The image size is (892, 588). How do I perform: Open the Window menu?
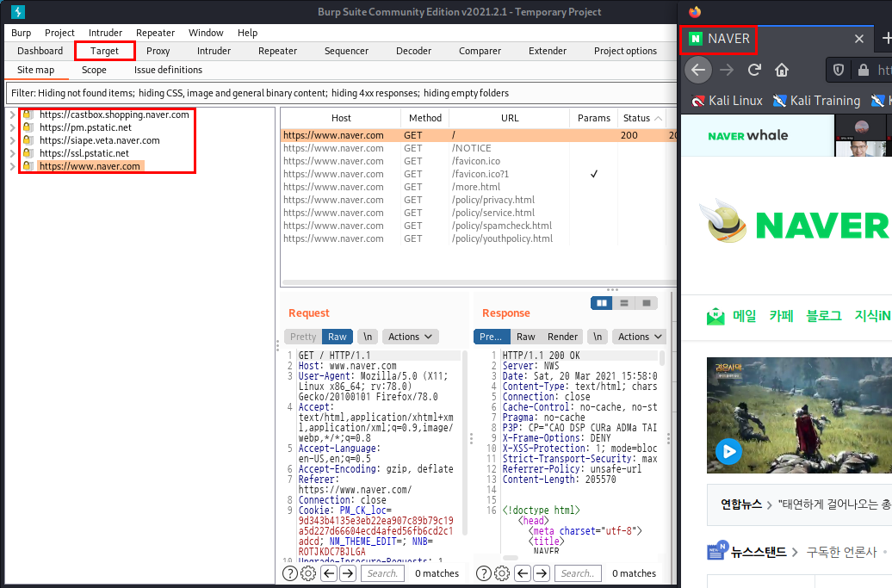coord(206,33)
